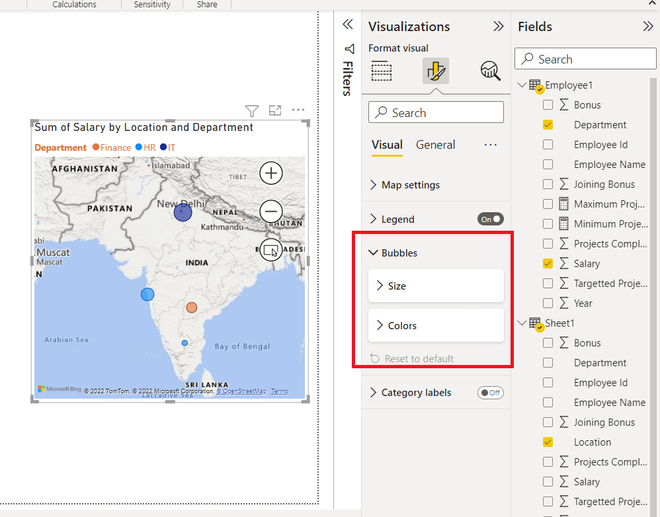Viewport: 660px width, 517px height.
Task: Click the map zoom in plus button
Action: coord(271,173)
